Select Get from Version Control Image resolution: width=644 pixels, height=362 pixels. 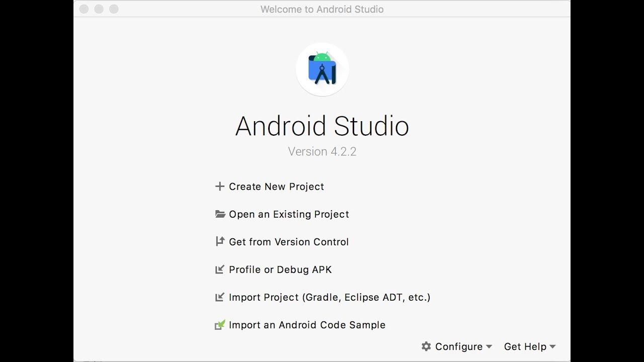289,242
